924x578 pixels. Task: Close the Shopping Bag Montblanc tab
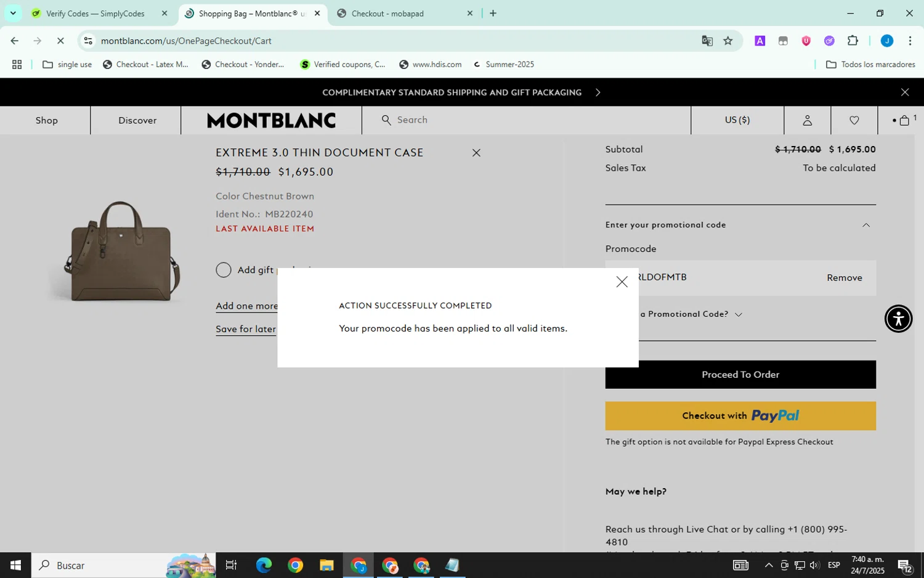point(317,14)
